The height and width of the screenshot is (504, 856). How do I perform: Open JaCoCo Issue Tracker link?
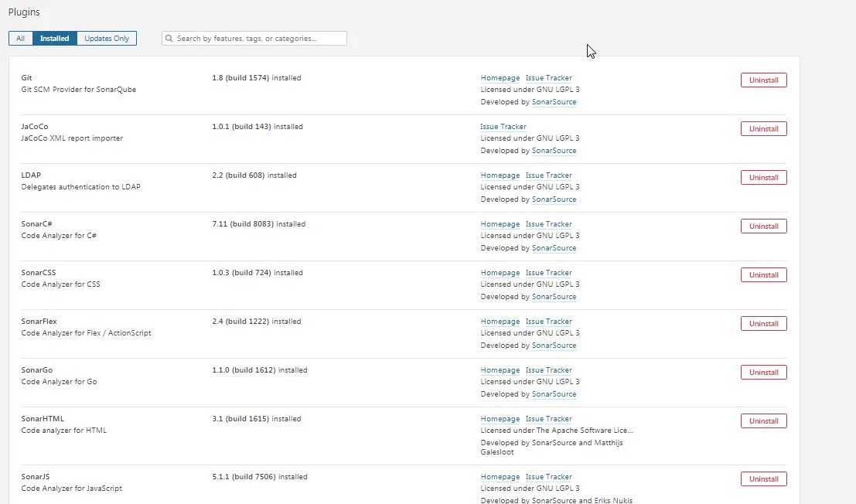503,127
